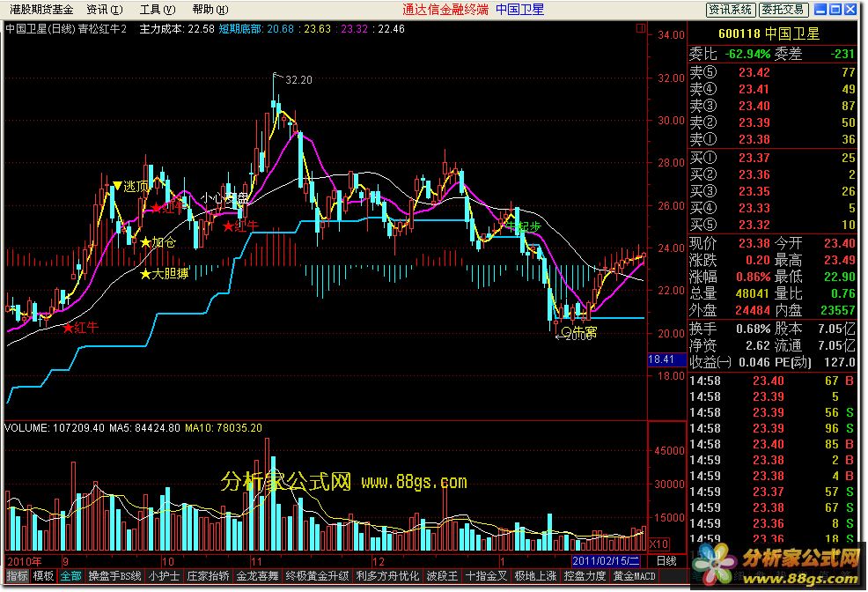Minimize the 通达信 terminal window
This screenshot has width=868, height=592.
click(x=821, y=10)
